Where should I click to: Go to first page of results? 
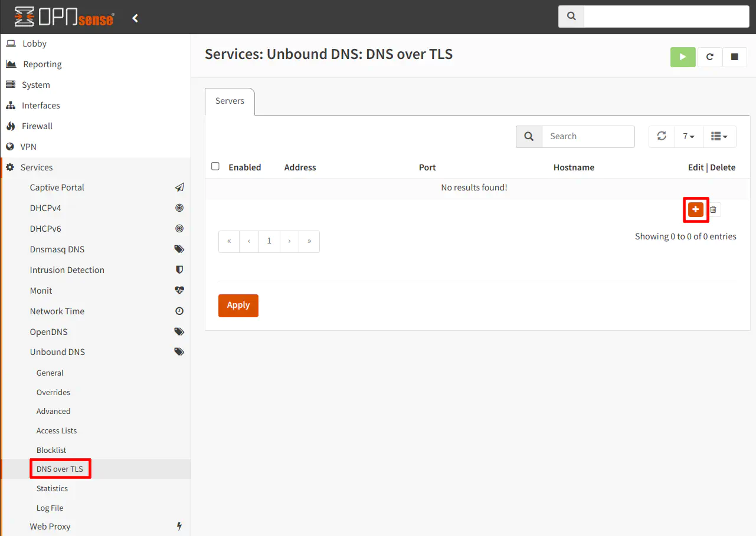229,242
